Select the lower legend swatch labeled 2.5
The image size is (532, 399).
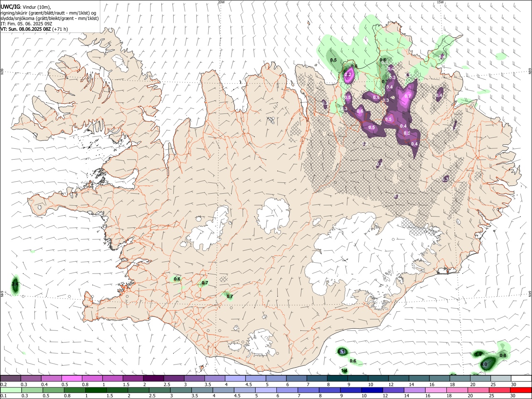[159, 390]
